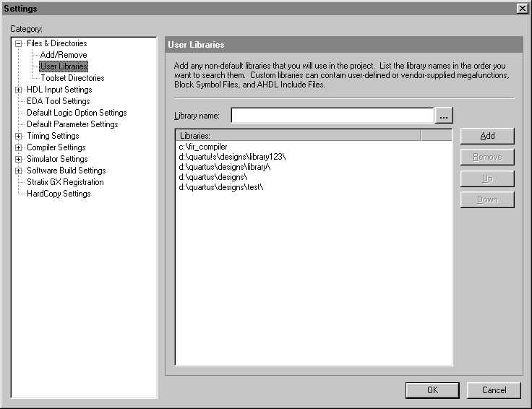Open Toolset Directories settings page
This screenshot has height=409, width=532.
72,78
